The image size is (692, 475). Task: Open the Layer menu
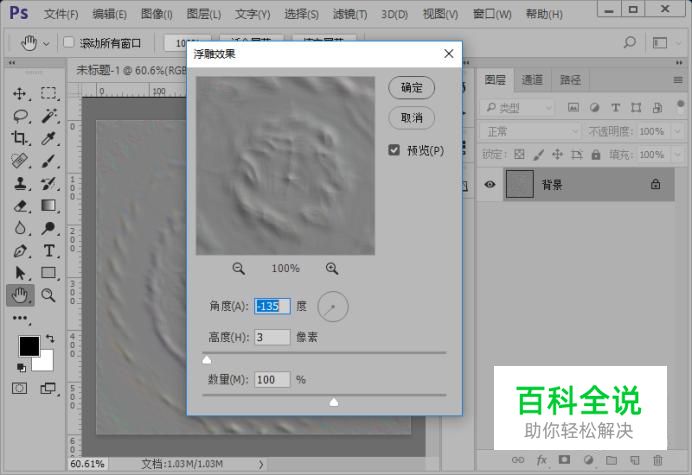[204, 14]
